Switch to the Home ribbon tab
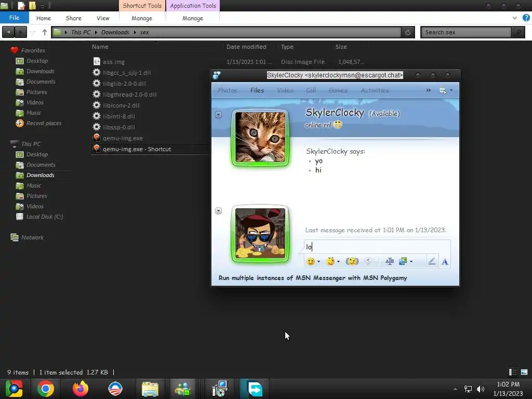The height and width of the screenshot is (399, 532). 44,18
